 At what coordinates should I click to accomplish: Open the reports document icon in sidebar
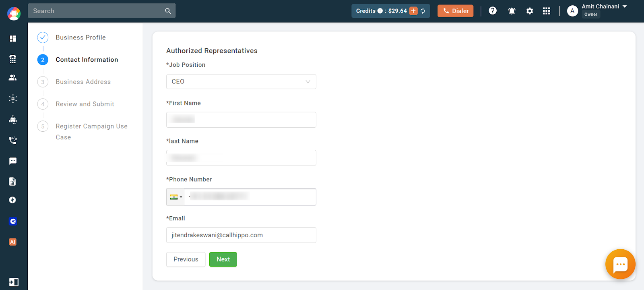pyautogui.click(x=13, y=182)
